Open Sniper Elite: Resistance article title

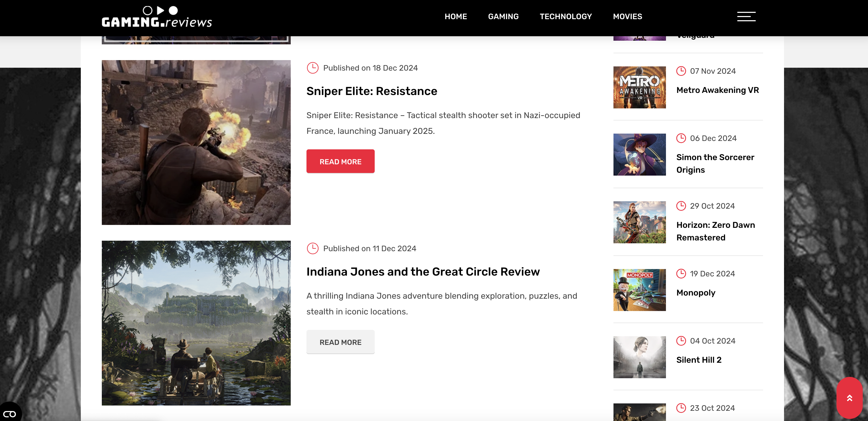tap(372, 91)
